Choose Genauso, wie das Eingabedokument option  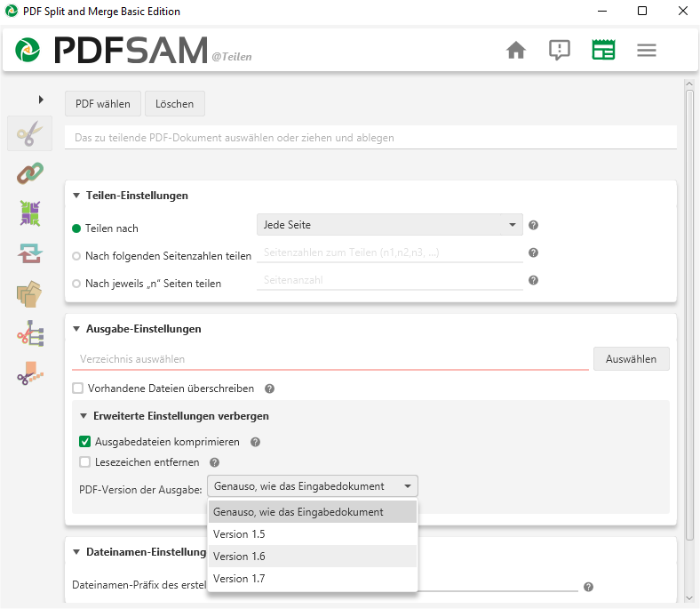coord(313,512)
